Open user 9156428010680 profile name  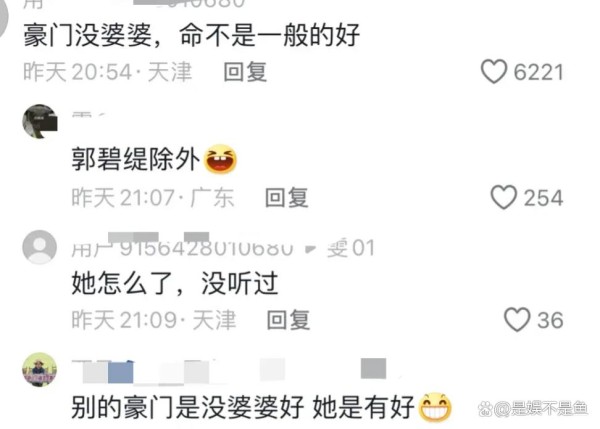coord(183,248)
